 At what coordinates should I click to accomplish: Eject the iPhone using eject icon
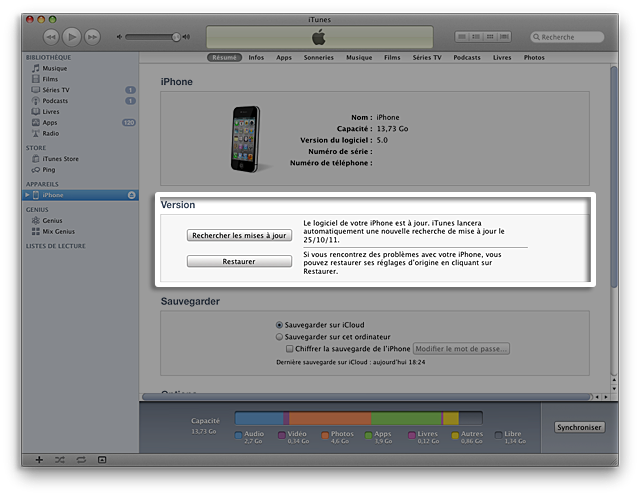coord(131,195)
